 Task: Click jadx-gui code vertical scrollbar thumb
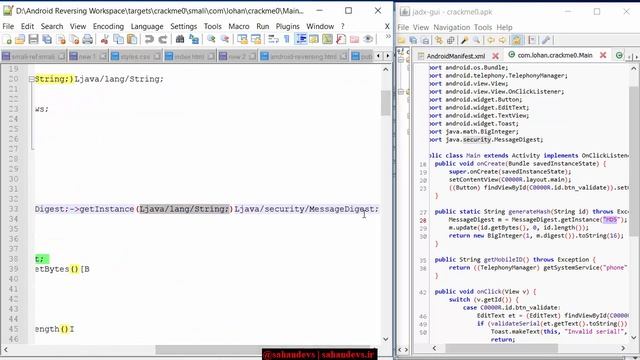pyautogui.click(x=633, y=161)
